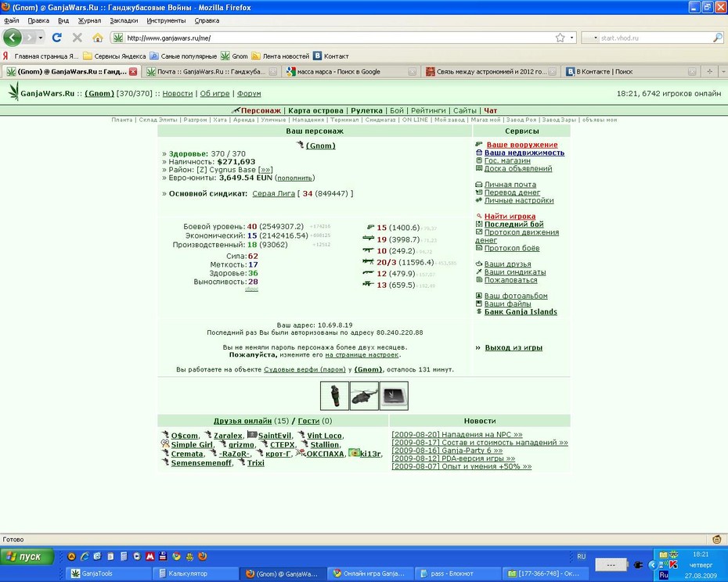Open the Рулетка navigation link

(x=366, y=110)
